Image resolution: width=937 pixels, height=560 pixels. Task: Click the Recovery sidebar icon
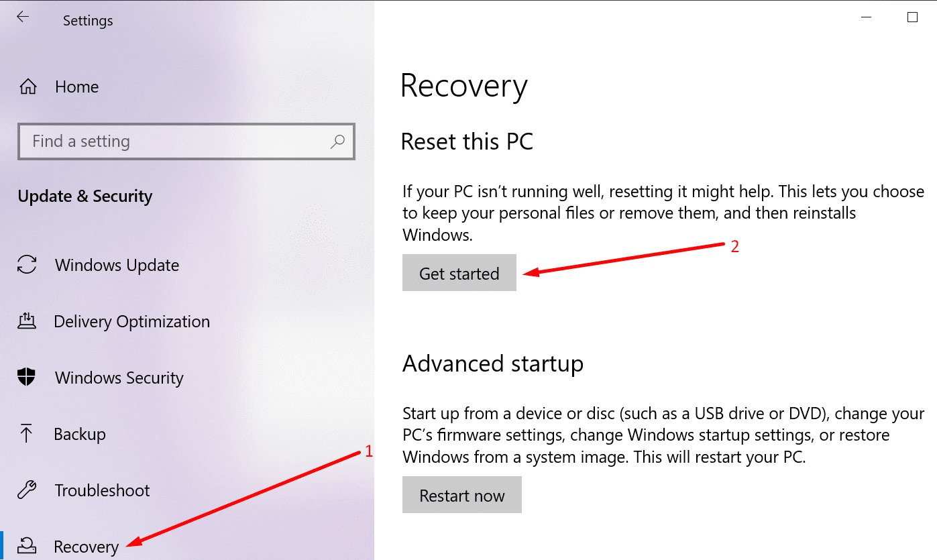coord(26,547)
